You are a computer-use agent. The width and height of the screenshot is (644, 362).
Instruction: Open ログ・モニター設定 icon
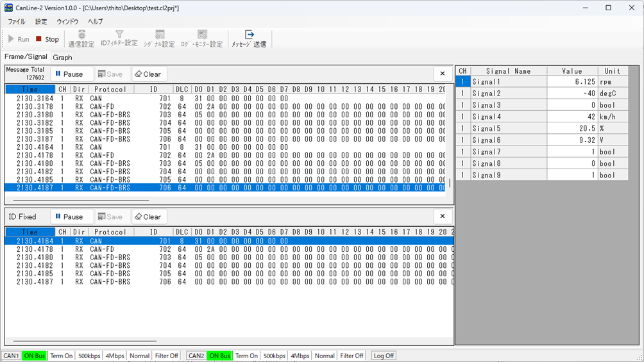tap(201, 39)
